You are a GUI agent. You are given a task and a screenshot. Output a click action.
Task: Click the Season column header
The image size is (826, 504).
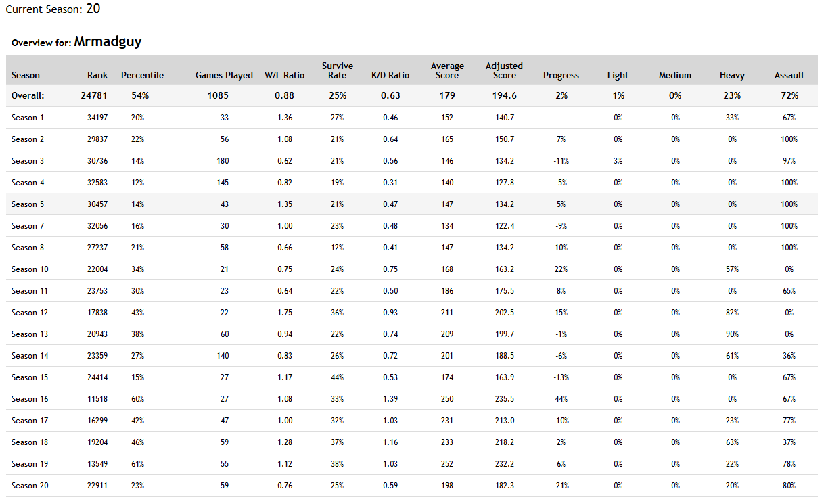[26, 75]
